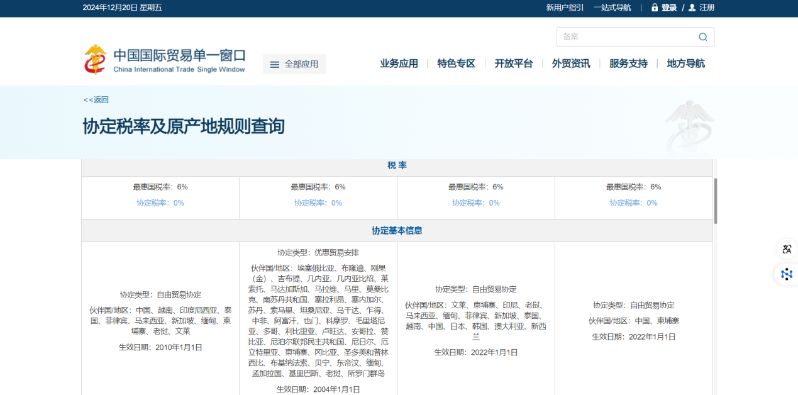Viewport: 798px width, 395px height.
Task: Click the 税率 section header
Action: [397, 165]
